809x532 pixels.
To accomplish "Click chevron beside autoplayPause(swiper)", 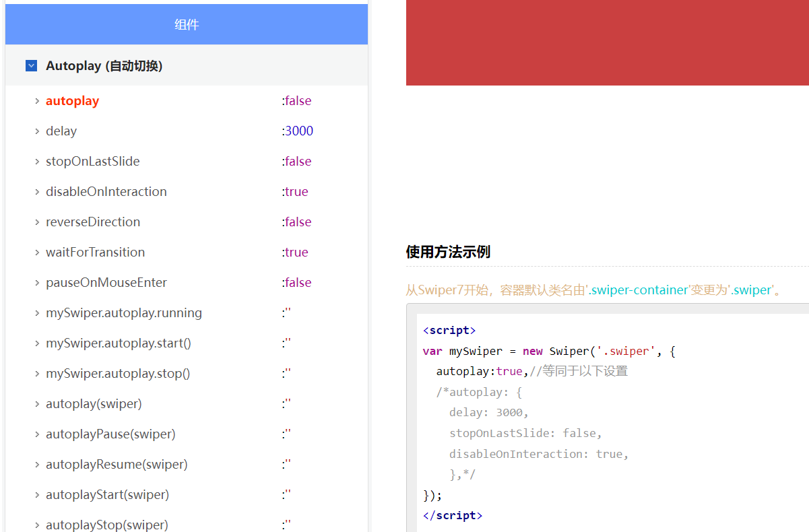I will [37, 434].
